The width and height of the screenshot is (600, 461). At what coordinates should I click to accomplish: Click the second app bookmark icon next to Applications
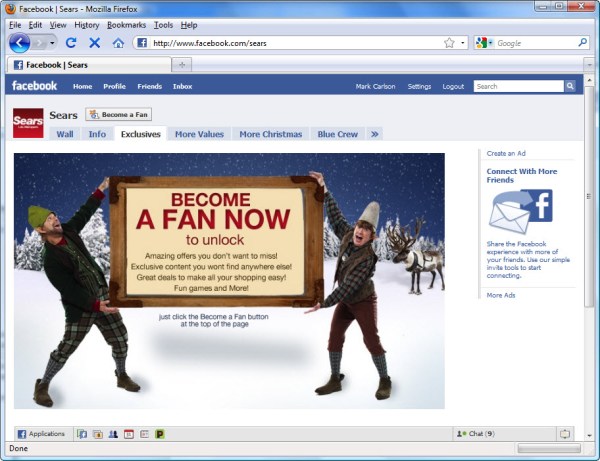pos(98,434)
